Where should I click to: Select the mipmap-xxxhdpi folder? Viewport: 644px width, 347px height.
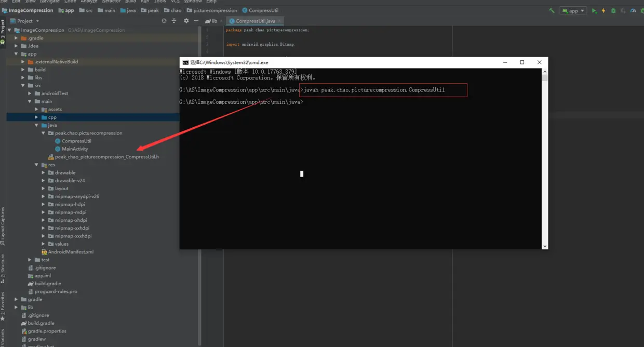click(70, 236)
